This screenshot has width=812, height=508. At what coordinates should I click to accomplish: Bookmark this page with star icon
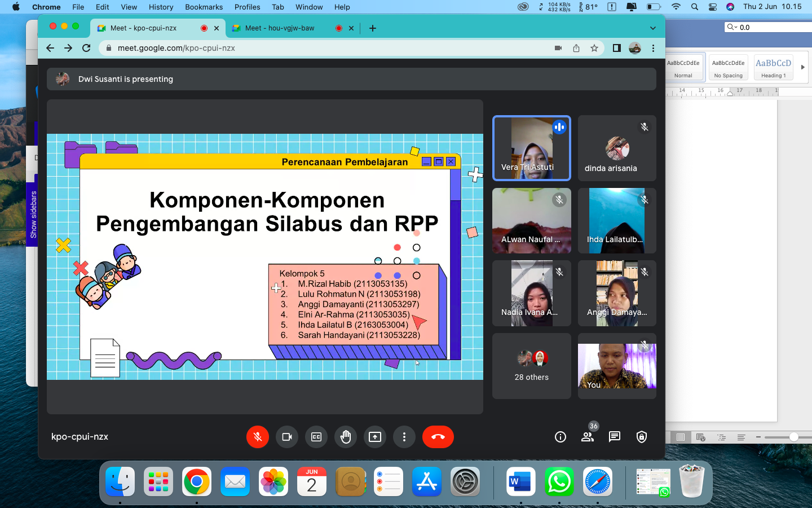(594, 49)
